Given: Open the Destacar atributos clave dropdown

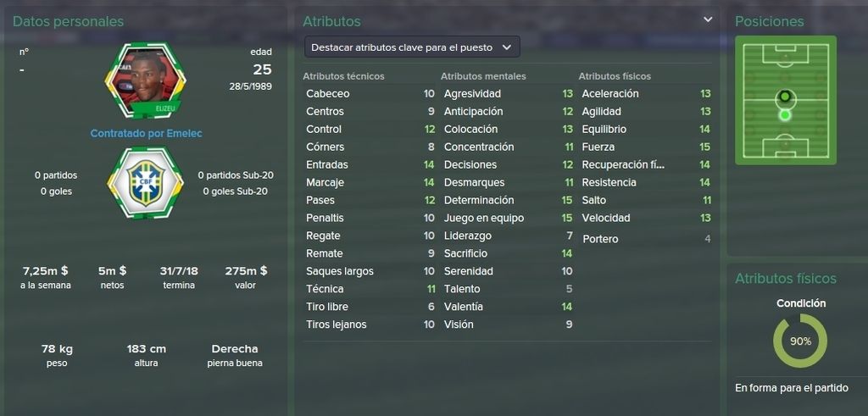Looking at the screenshot, I should click(x=412, y=47).
